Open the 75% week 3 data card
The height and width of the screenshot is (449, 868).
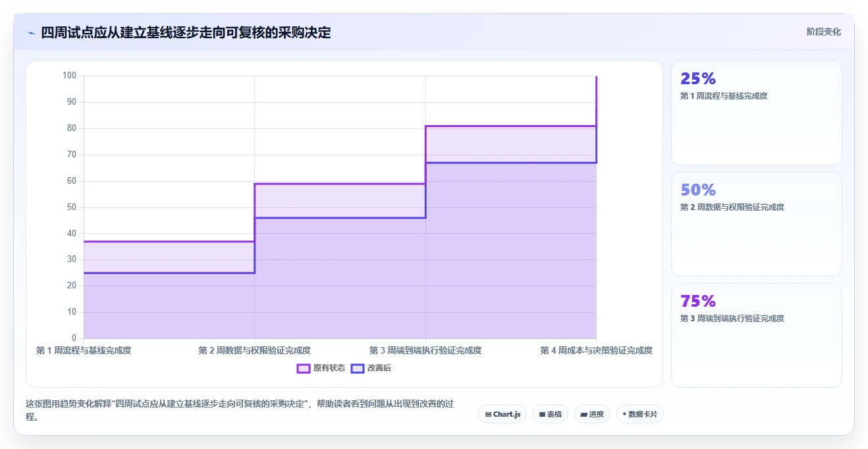tap(756, 335)
